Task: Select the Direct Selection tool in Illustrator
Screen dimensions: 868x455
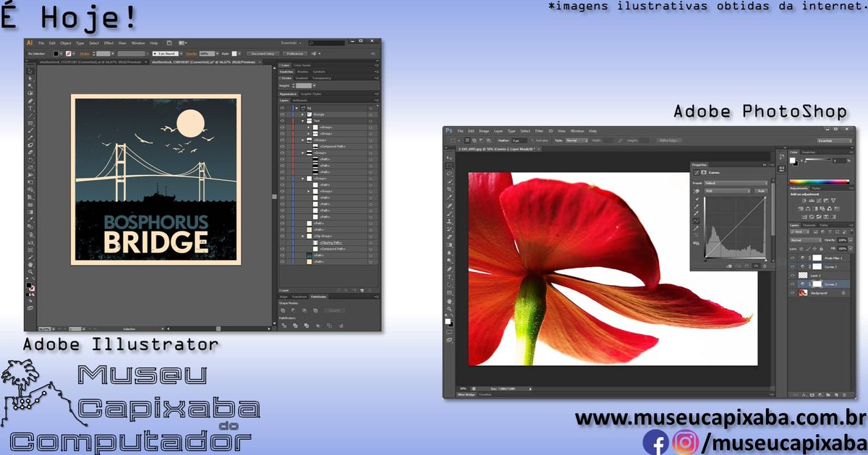Action: coord(30,78)
